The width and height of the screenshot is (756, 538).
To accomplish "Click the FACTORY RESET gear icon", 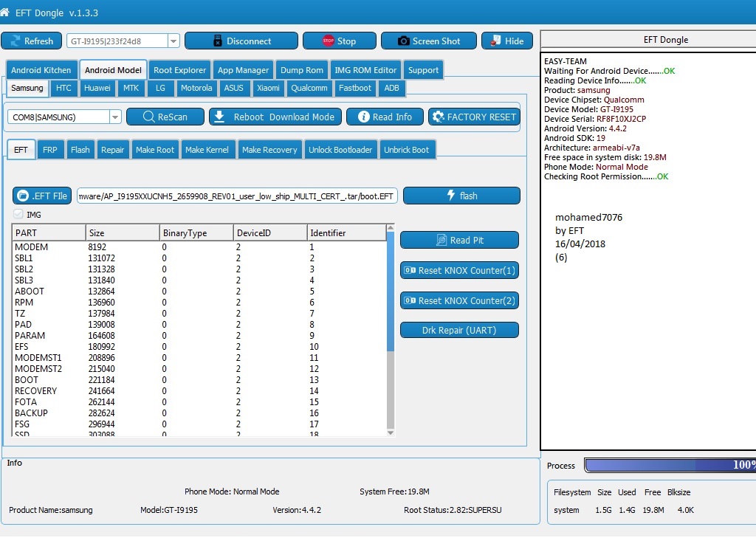I will (x=438, y=117).
